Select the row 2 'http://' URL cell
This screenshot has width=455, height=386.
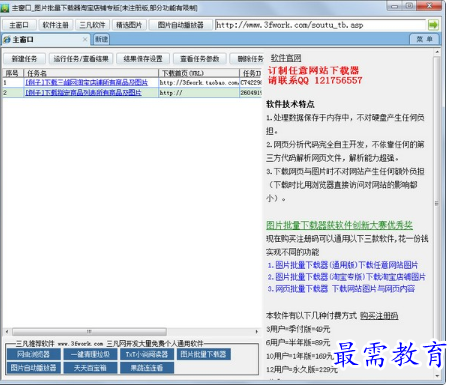click(x=199, y=93)
